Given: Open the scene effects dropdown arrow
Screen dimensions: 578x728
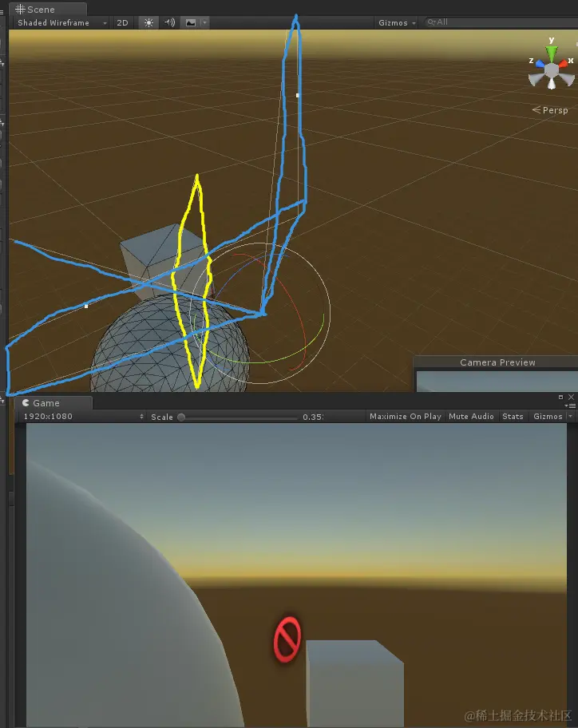Looking at the screenshot, I should [204, 22].
